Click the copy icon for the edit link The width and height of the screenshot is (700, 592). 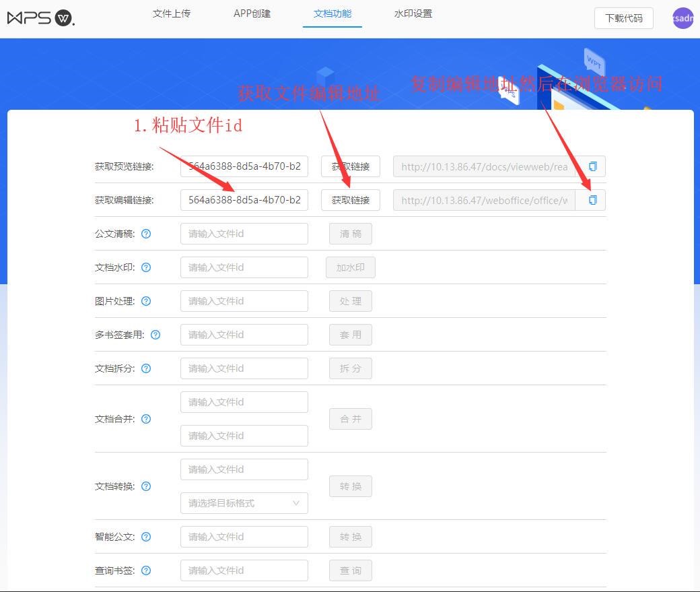[592, 200]
